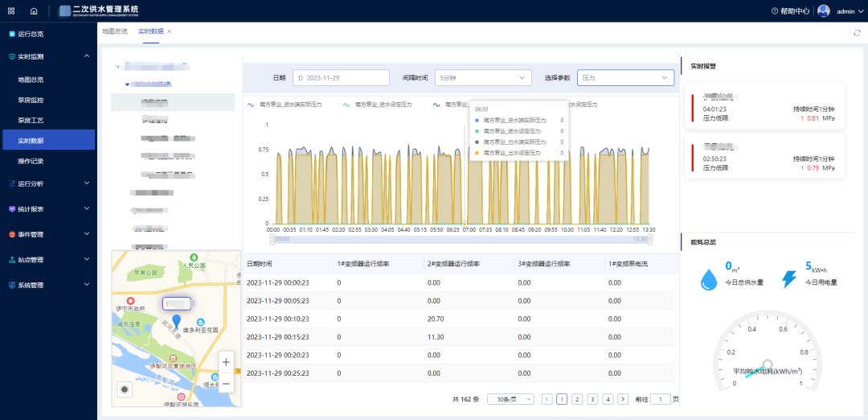Open the 选择参数 压力 dropdown
Viewport: 868px width, 420px height.
click(x=625, y=78)
